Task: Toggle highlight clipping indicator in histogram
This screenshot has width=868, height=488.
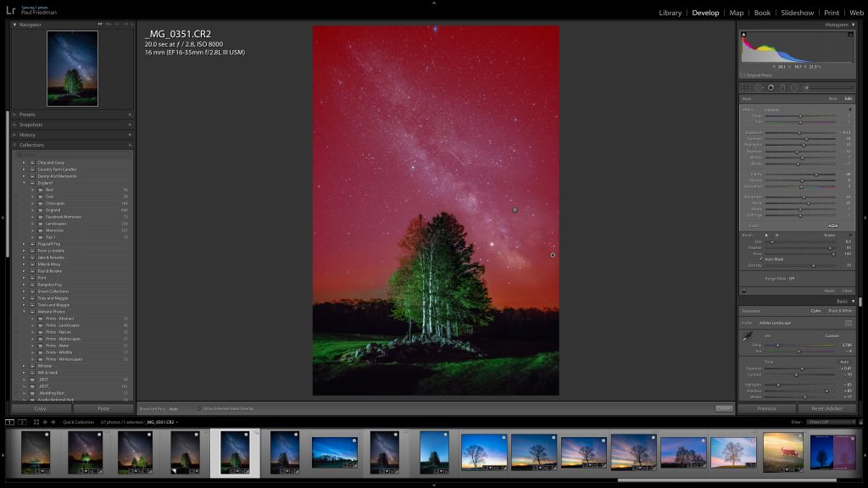Action: (850, 34)
